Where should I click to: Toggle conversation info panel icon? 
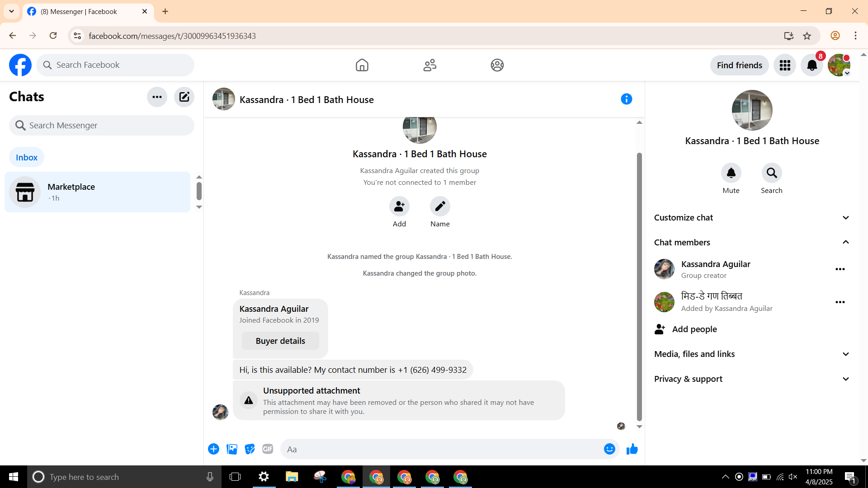626,99
